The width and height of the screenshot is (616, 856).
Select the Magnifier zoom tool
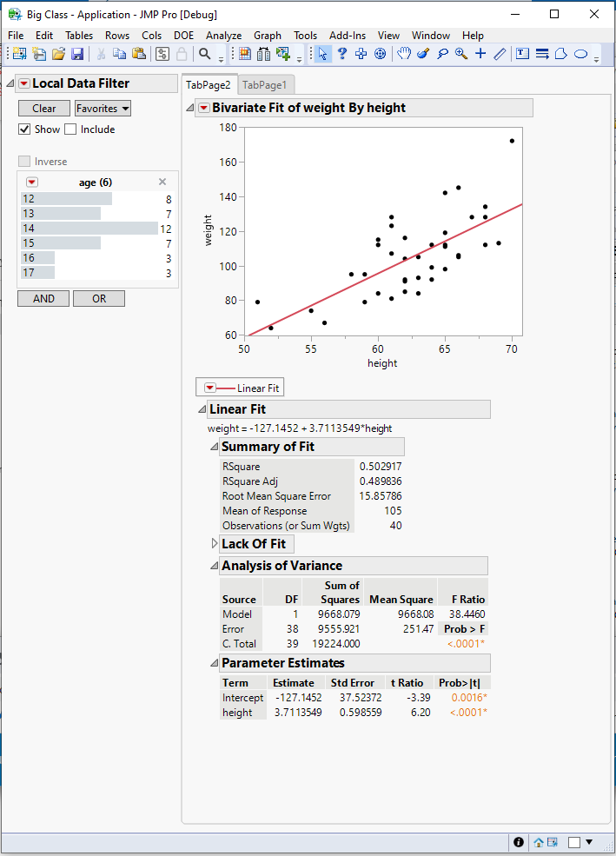pyautogui.click(x=460, y=54)
